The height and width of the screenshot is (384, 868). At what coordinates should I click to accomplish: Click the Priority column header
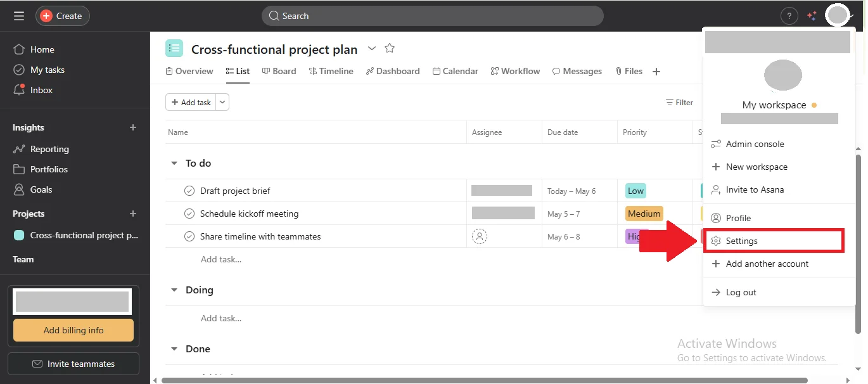pyautogui.click(x=635, y=132)
